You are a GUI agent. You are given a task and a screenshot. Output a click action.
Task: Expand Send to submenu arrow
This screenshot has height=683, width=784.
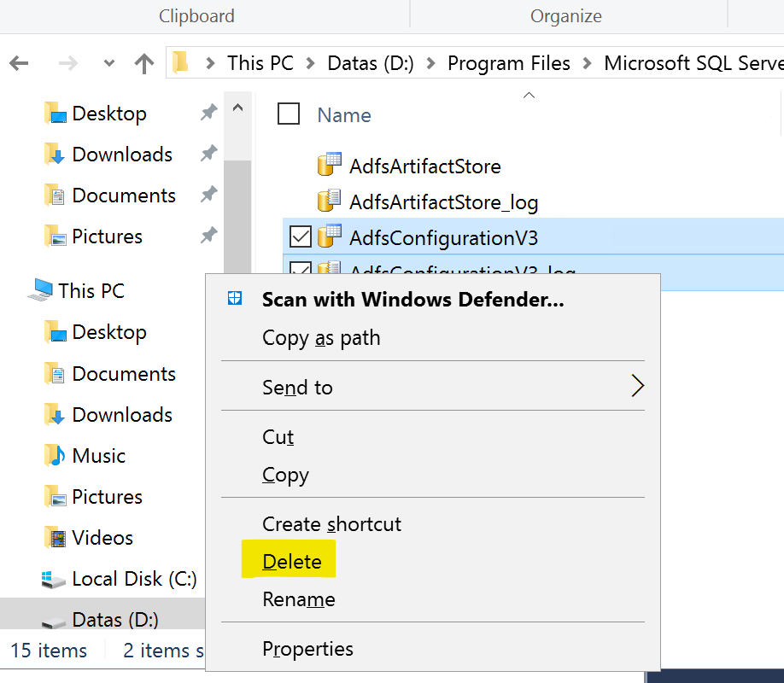coord(637,386)
